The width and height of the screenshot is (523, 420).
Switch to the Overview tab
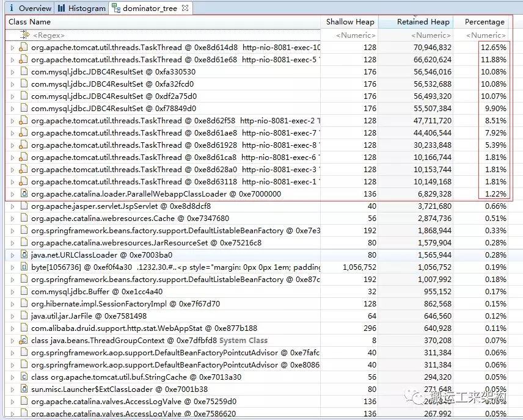click(x=29, y=8)
